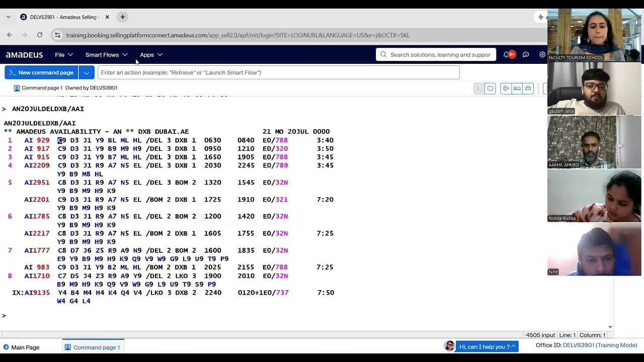The width and height of the screenshot is (644, 362).
Task: Click flight number AI1777
Action: click(x=37, y=250)
